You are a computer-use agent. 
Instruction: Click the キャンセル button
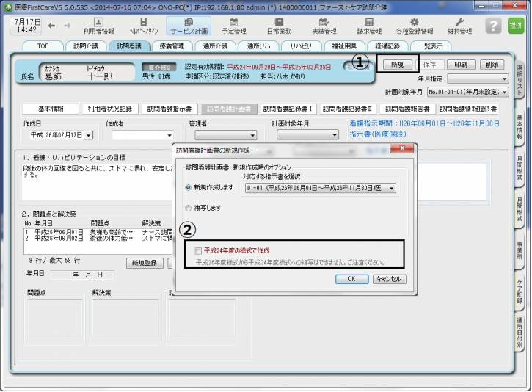pyautogui.click(x=389, y=279)
